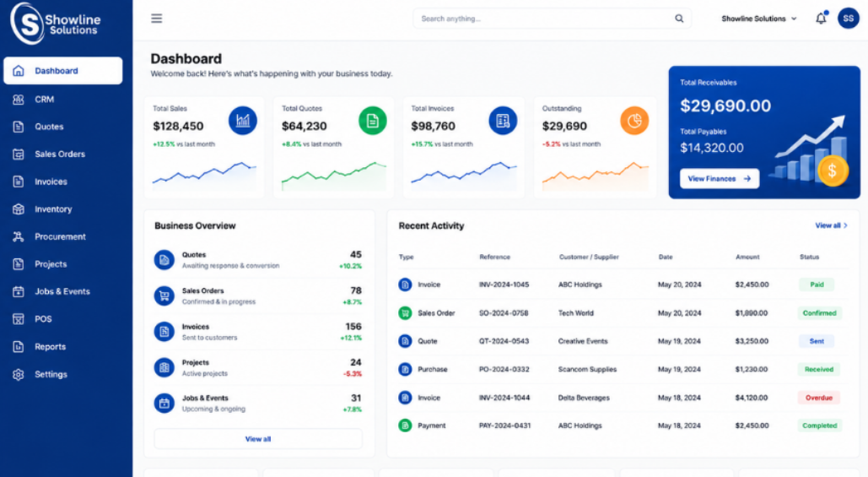The height and width of the screenshot is (477, 868).
Task: Open the SS user avatar
Action: 848,19
